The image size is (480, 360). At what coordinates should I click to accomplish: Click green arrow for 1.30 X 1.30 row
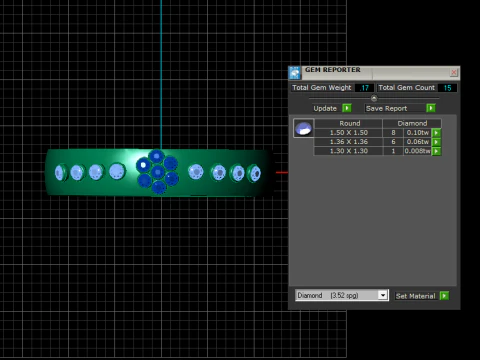[436, 151]
